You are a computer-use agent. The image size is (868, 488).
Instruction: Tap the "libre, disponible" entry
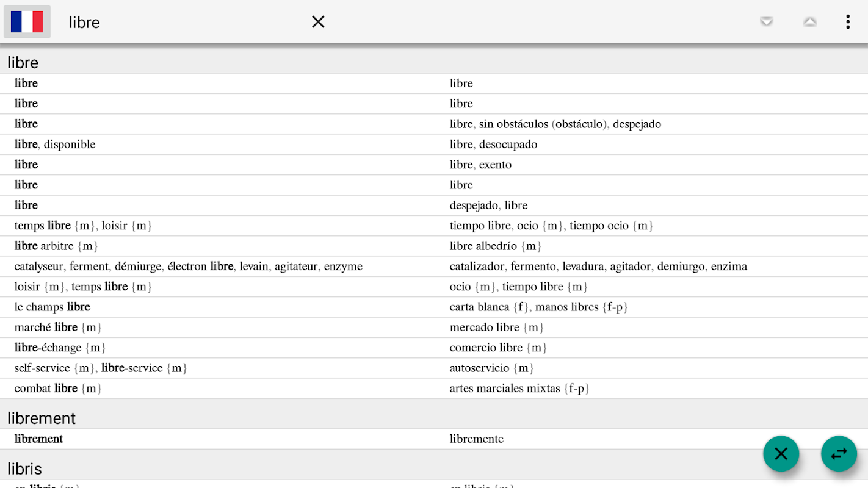(x=55, y=145)
